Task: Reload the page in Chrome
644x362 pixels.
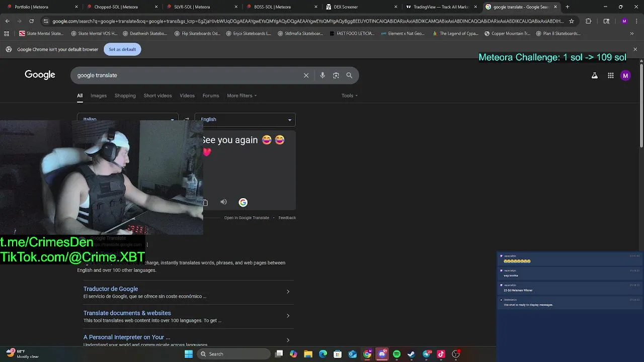Action: pos(31,21)
